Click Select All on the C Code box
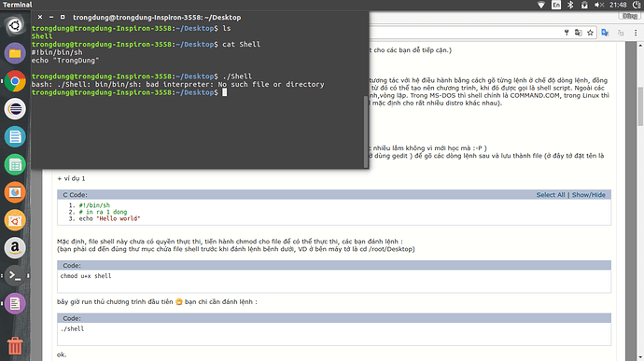644x361 pixels. point(551,195)
